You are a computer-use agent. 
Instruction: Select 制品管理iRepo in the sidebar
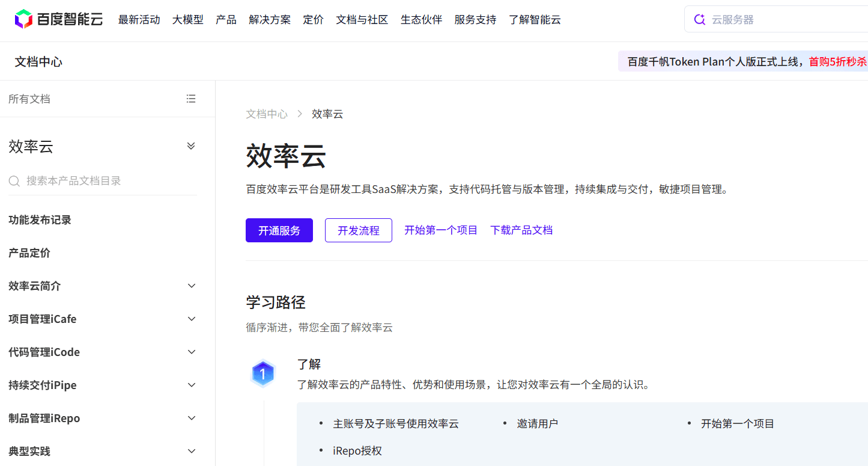44,418
